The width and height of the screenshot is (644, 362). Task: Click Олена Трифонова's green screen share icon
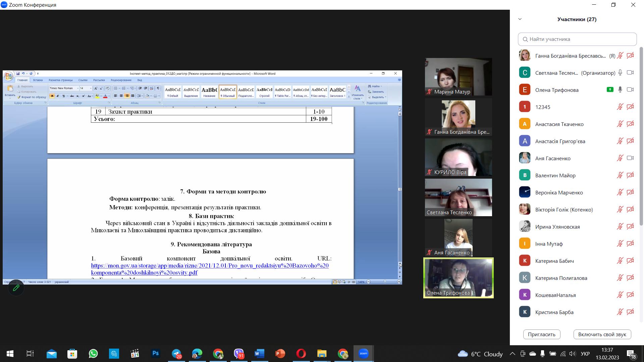610,89
